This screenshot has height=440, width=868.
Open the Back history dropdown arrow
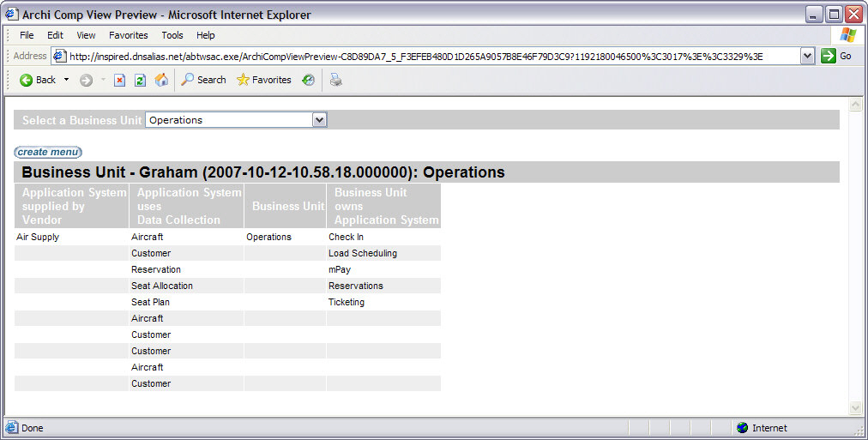coord(66,80)
